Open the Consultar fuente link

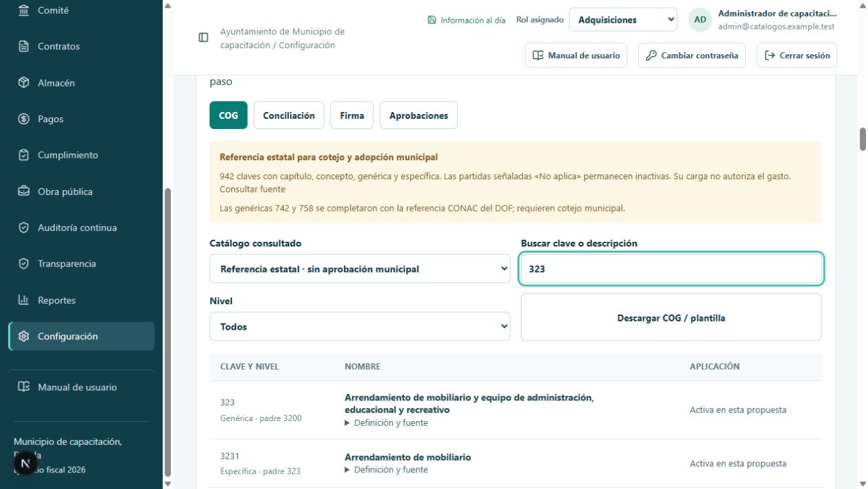coord(253,189)
